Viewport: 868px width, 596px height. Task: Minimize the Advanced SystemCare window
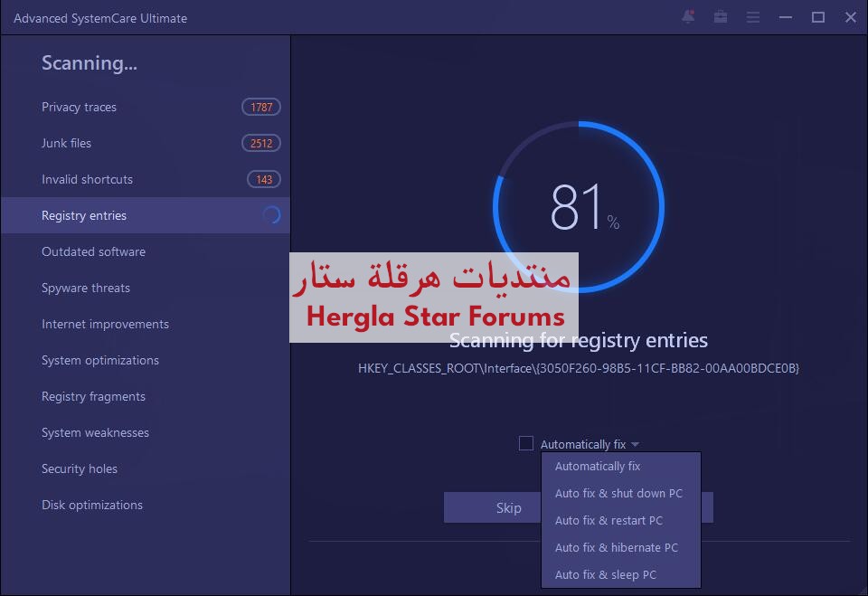pyautogui.click(x=785, y=18)
